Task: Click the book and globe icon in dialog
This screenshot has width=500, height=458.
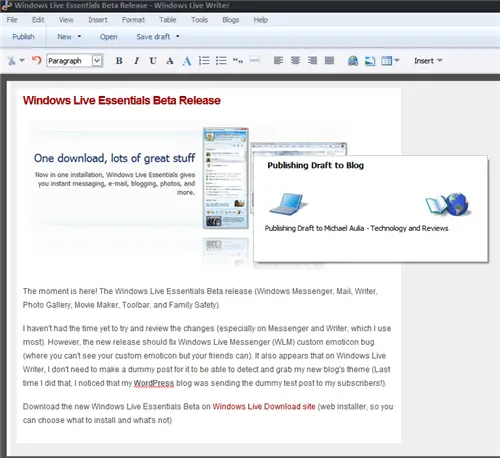Action: point(447,204)
